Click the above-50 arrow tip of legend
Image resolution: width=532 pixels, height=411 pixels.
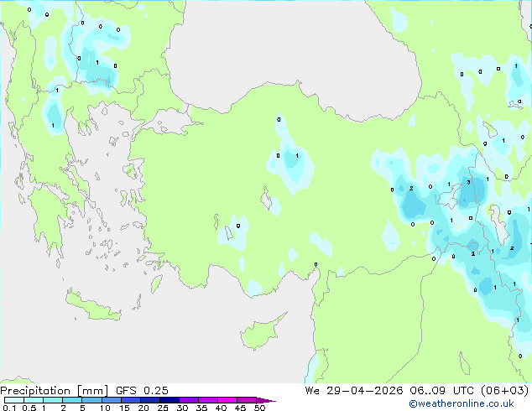[266, 400]
